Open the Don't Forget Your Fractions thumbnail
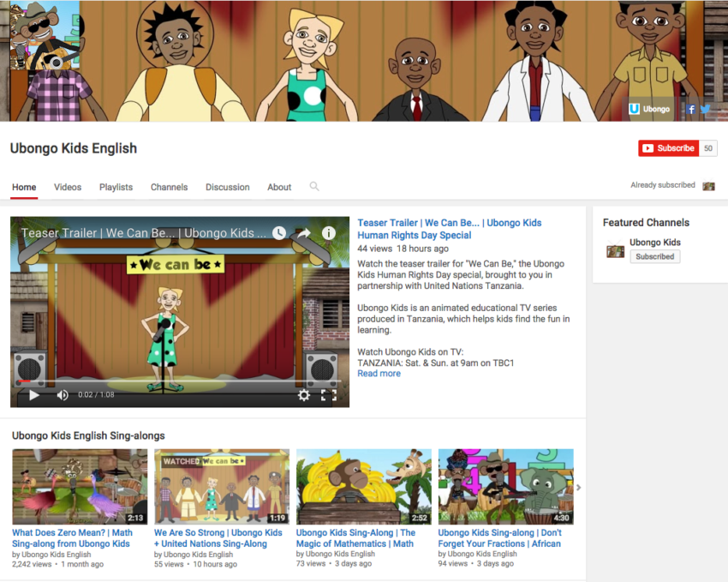Image resolution: width=728 pixels, height=582 pixels. (x=506, y=487)
